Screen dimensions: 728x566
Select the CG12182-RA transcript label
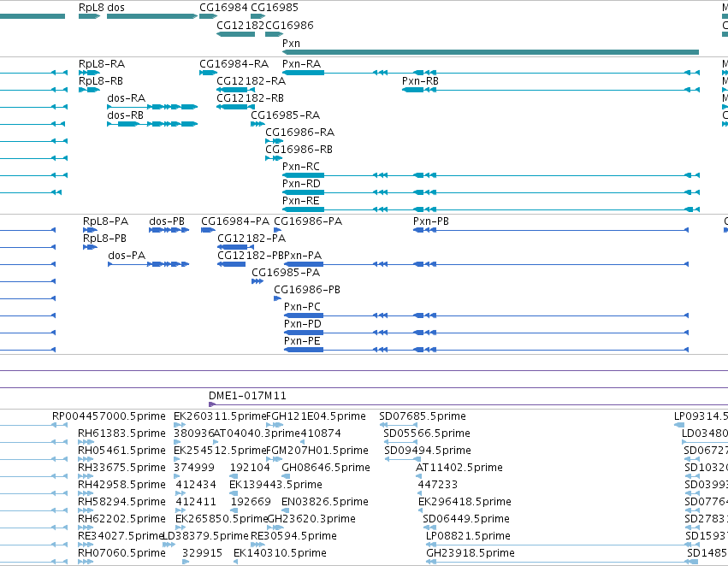click(252, 80)
